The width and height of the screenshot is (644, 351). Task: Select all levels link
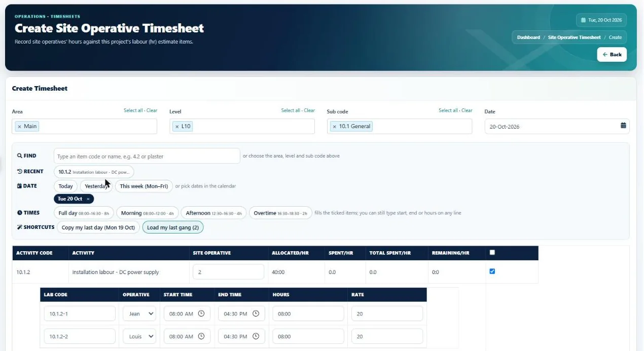click(291, 110)
